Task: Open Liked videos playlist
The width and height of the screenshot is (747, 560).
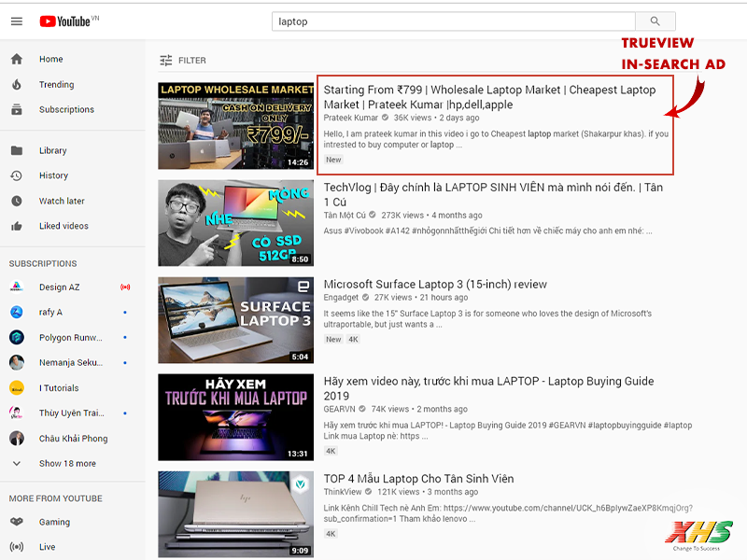Action: (63, 226)
